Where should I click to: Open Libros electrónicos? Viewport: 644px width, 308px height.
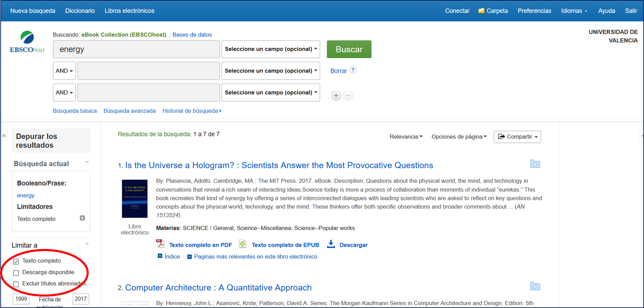tap(129, 11)
